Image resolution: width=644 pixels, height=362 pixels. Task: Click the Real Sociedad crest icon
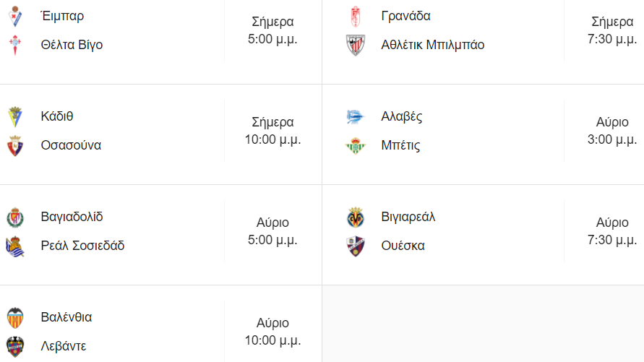pyautogui.click(x=15, y=246)
